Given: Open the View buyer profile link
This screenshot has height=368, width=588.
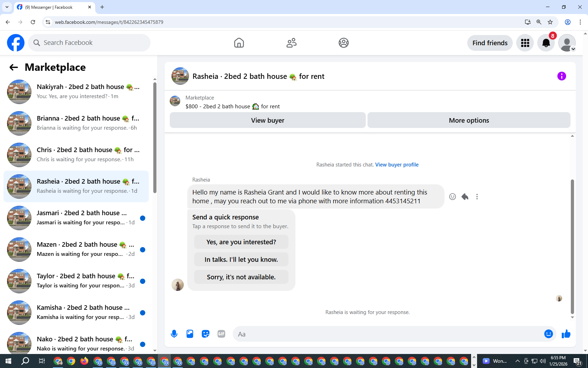Looking at the screenshot, I should pyautogui.click(x=397, y=165).
